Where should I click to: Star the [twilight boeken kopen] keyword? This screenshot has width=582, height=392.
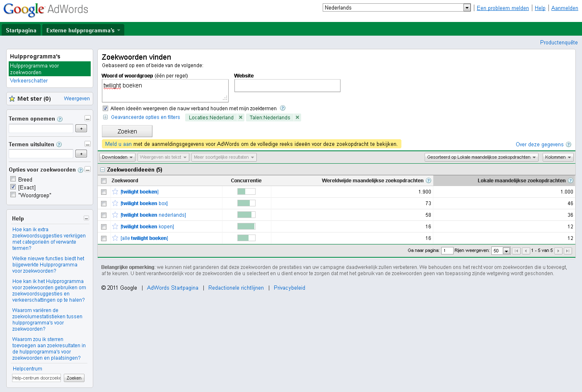point(115,226)
